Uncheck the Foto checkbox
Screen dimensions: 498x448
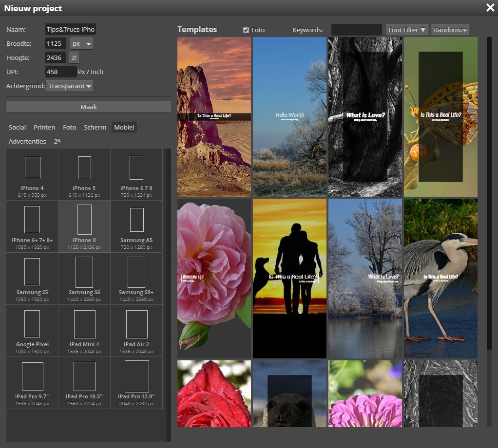point(246,30)
